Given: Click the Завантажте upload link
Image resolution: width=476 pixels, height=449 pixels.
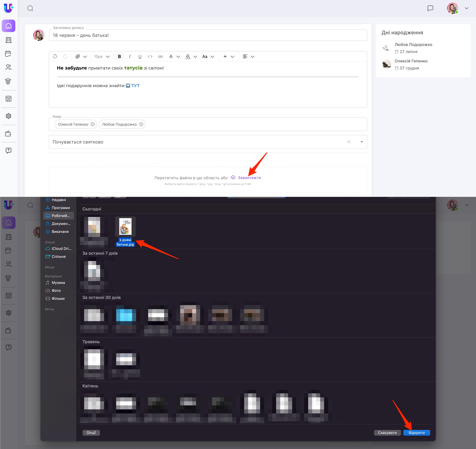Looking at the screenshot, I should point(249,178).
